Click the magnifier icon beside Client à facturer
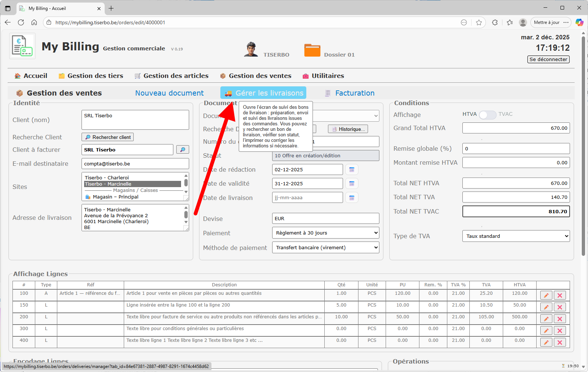The image size is (588, 372). pyautogui.click(x=183, y=150)
